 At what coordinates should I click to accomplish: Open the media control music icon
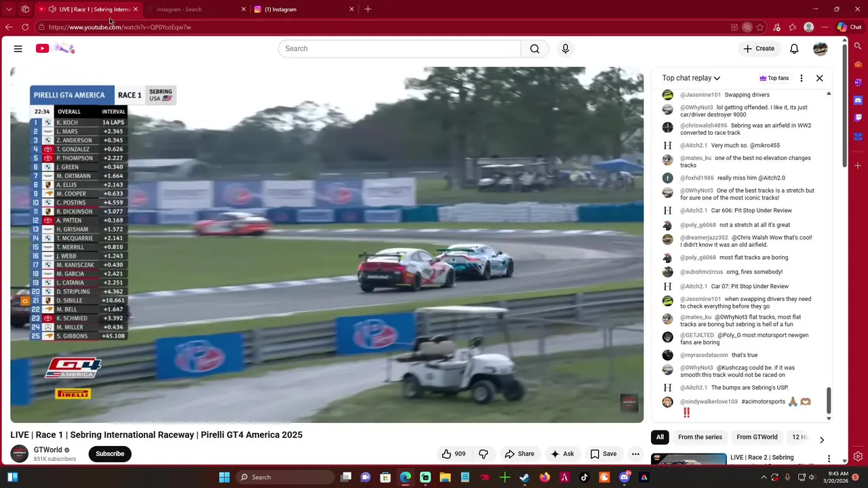(x=776, y=27)
